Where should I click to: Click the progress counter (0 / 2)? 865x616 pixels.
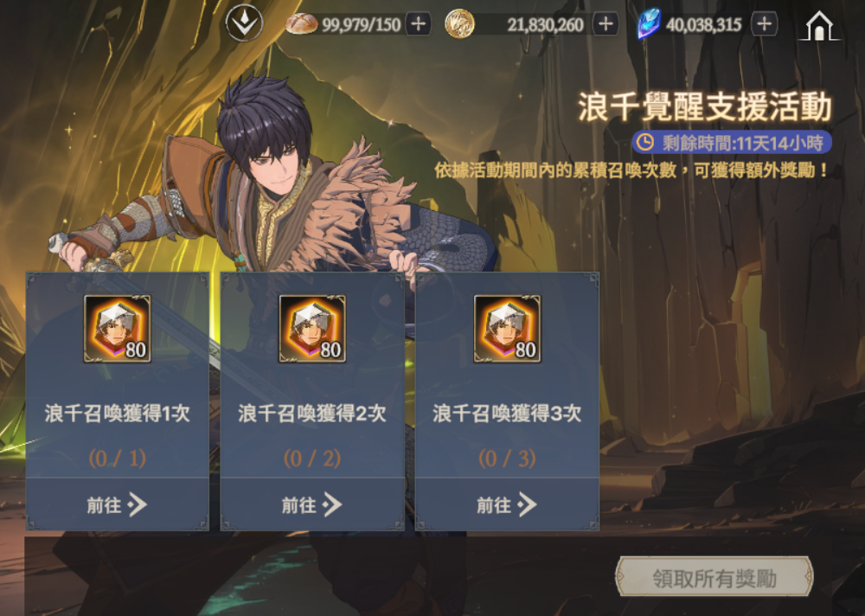point(312,459)
